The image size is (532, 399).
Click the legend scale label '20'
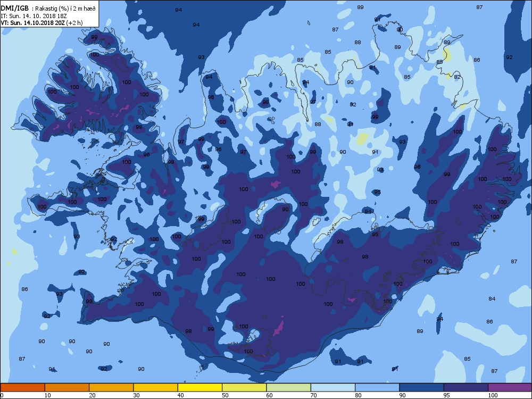coord(92,395)
